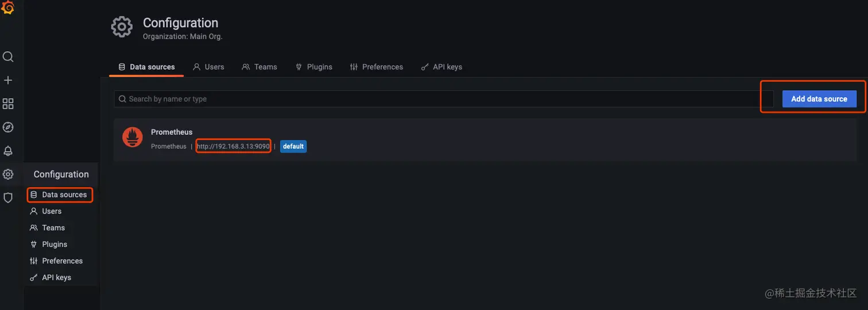The height and width of the screenshot is (310, 868).
Task: Focus the Search by name or type field
Action: 444,99
